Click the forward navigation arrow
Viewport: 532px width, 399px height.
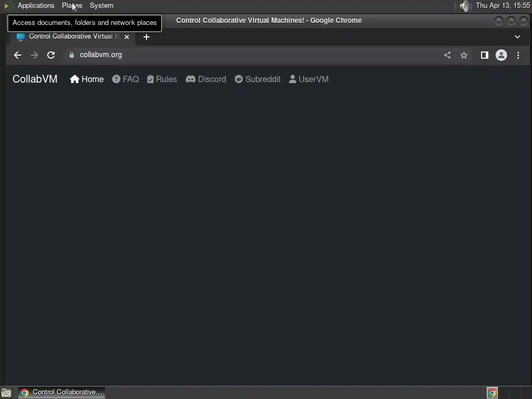34,55
